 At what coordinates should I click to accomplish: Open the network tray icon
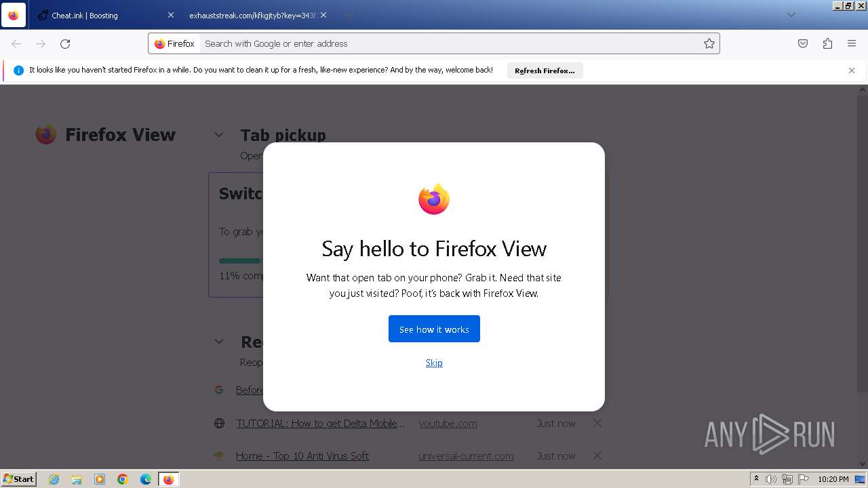pyautogui.click(x=787, y=479)
